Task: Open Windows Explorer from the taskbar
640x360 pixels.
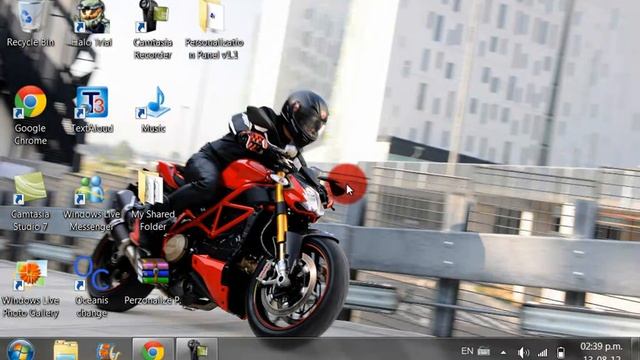Action: pyautogui.click(x=65, y=350)
